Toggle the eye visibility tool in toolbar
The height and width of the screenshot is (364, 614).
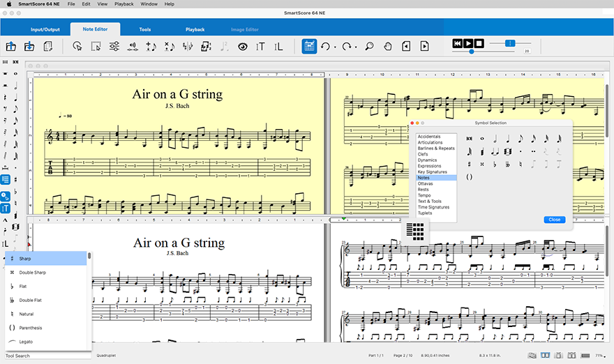[243, 47]
